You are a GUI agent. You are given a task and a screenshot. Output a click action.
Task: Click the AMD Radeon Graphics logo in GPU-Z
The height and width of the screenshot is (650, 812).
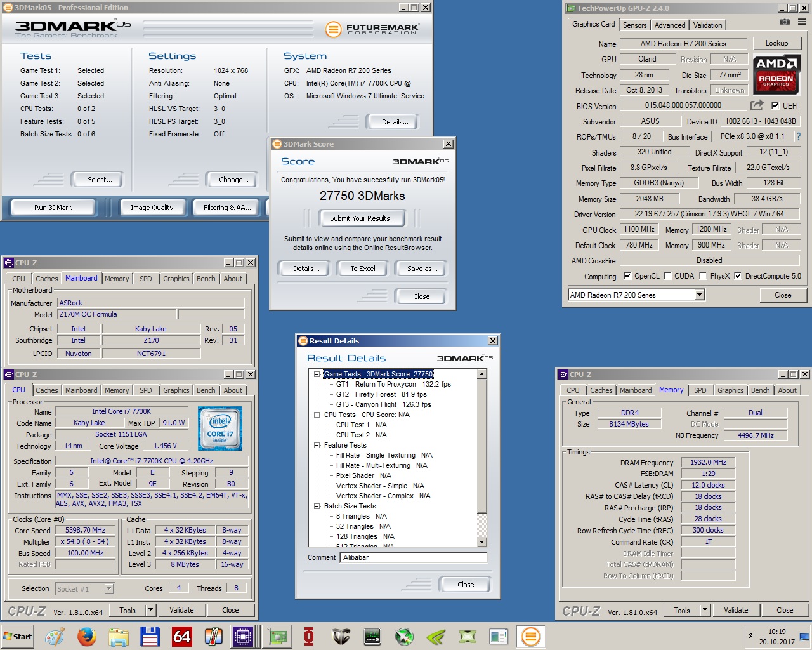pos(776,75)
